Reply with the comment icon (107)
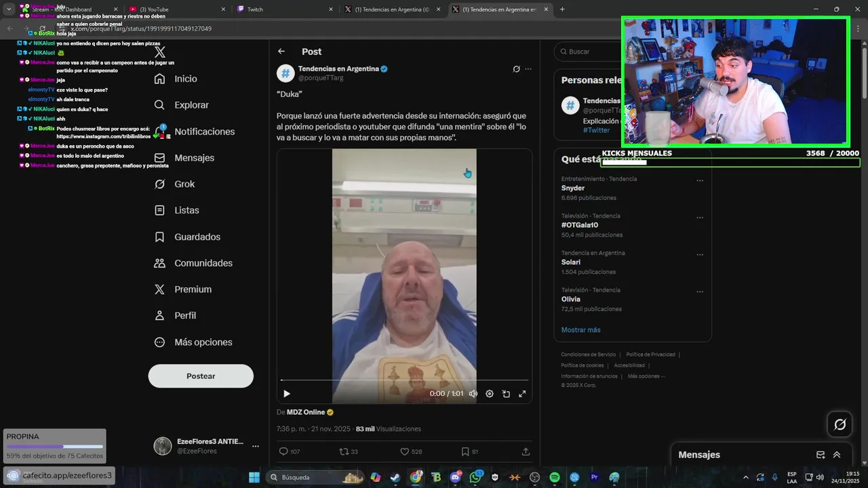 (x=290, y=451)
